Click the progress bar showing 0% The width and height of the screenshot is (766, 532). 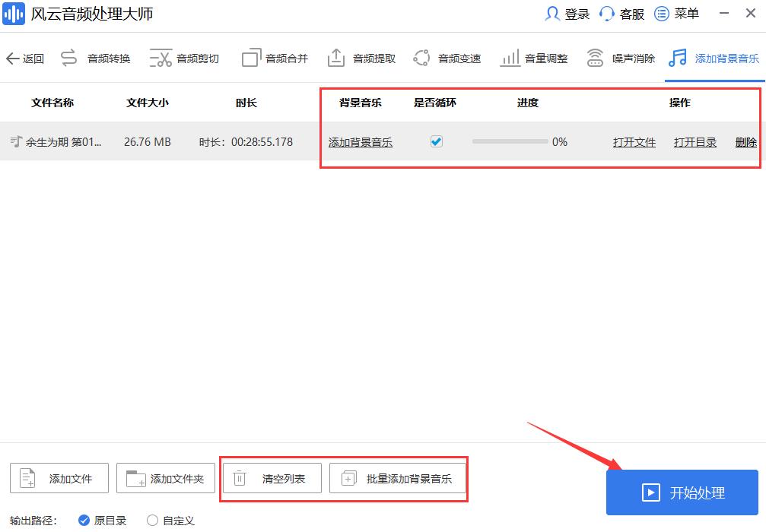coord(516,141)
